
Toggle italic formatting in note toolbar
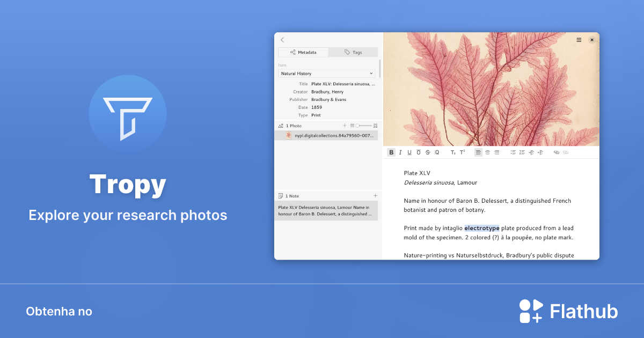(400, 152)
